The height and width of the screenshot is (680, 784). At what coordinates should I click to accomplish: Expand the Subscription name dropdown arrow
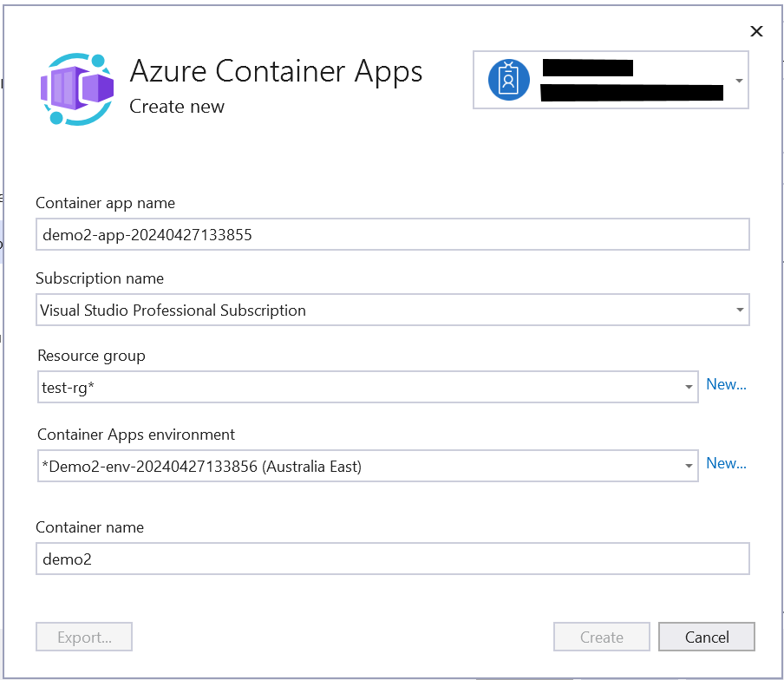740,310
